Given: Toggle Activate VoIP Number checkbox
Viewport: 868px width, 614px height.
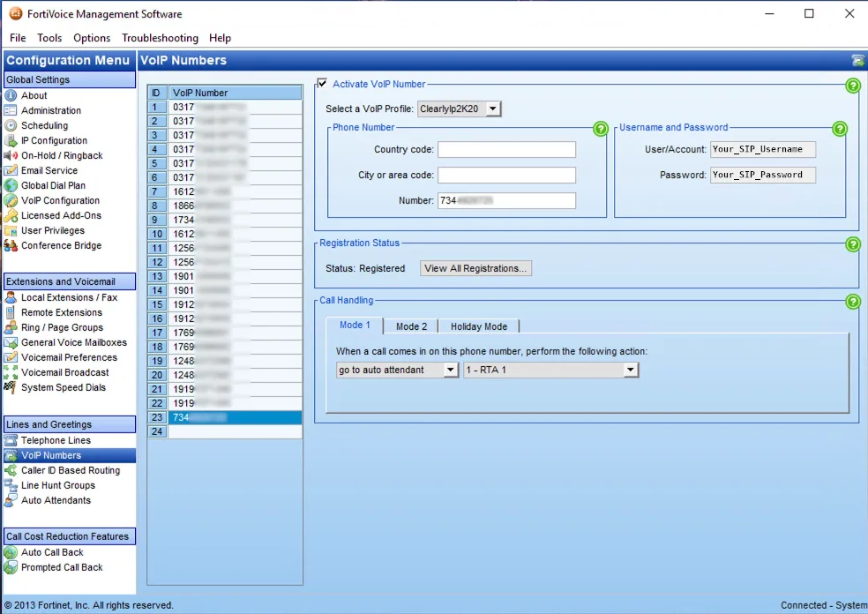Looking at the screenshot, I should [322, 84].
